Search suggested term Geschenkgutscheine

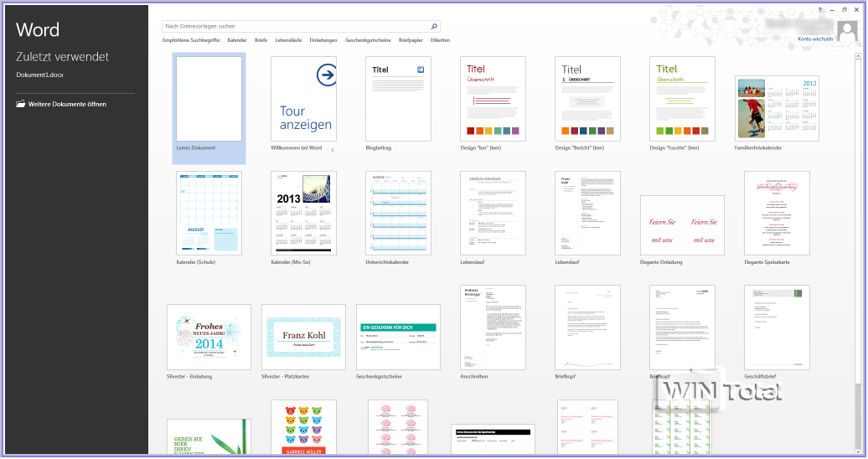coord(368,40)
